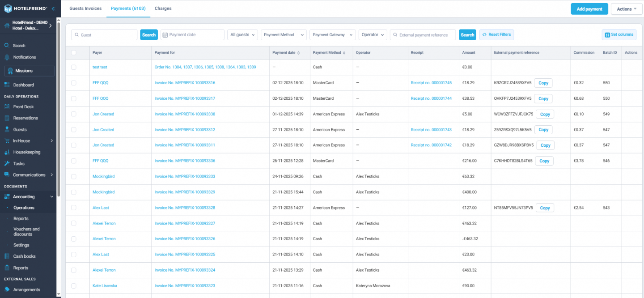Open the Cash books section
644x298 pixels.
7,255
